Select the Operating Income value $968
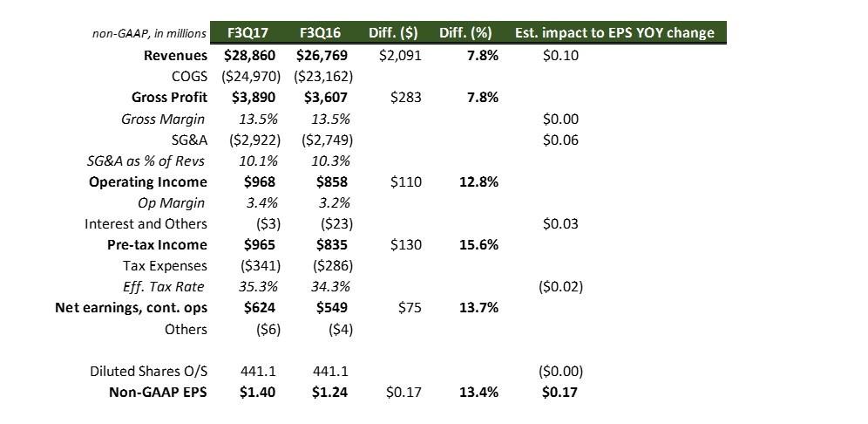The width and height of the screenshot is (868, 424). pyautogui.click(x=258, y=182)
